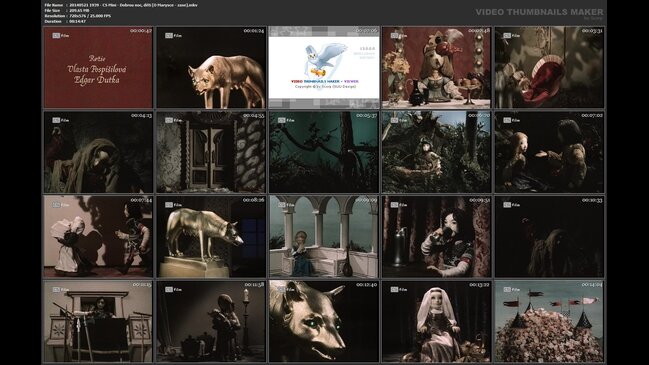649x365 pixels.
Task: Click the 'Edgar Dutka' credit text
Action: 97,80
